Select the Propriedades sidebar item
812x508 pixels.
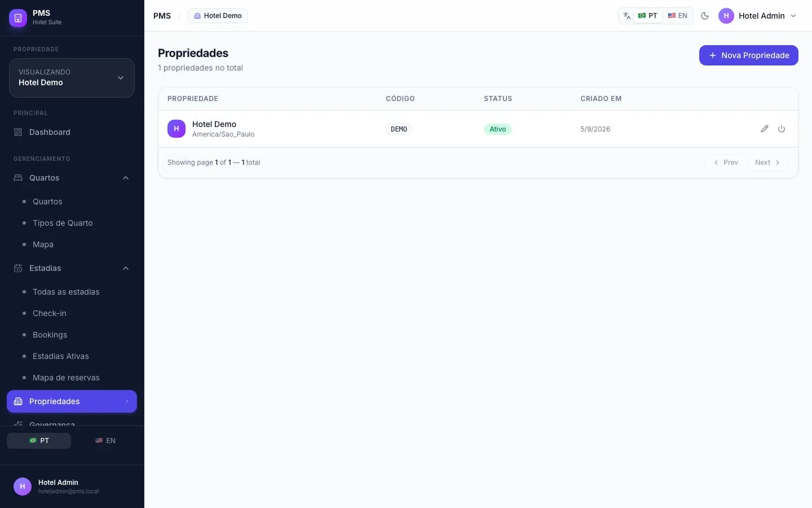coord(72,401)
